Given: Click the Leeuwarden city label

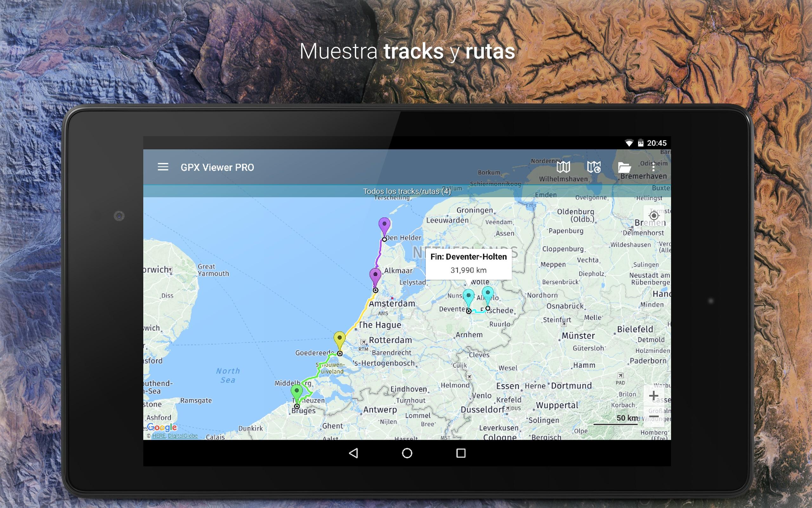Looking at the screenshot, I should [447, 220].
